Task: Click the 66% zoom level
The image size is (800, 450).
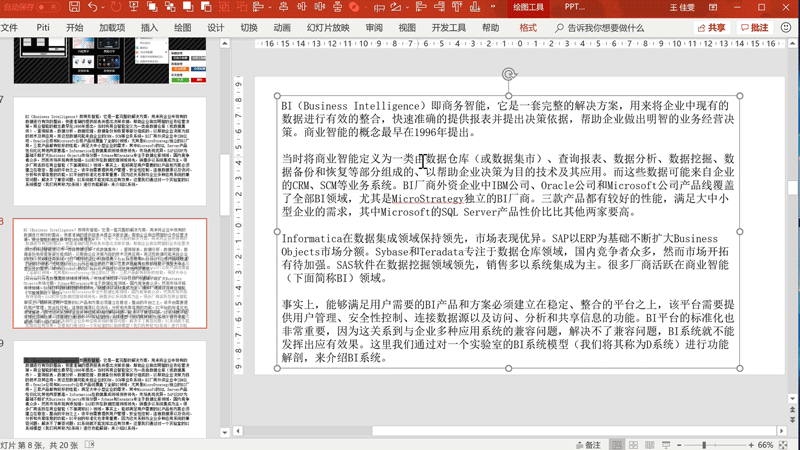Action: (765, 445)
